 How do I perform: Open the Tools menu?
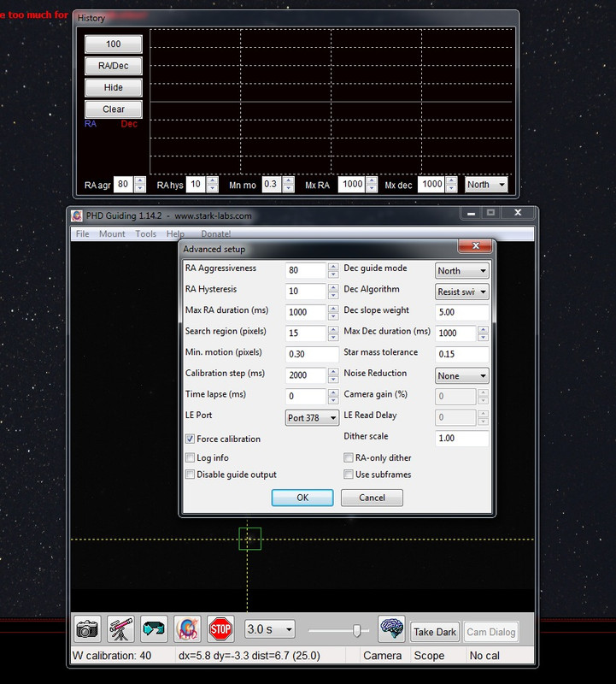[x=145, y=233]
